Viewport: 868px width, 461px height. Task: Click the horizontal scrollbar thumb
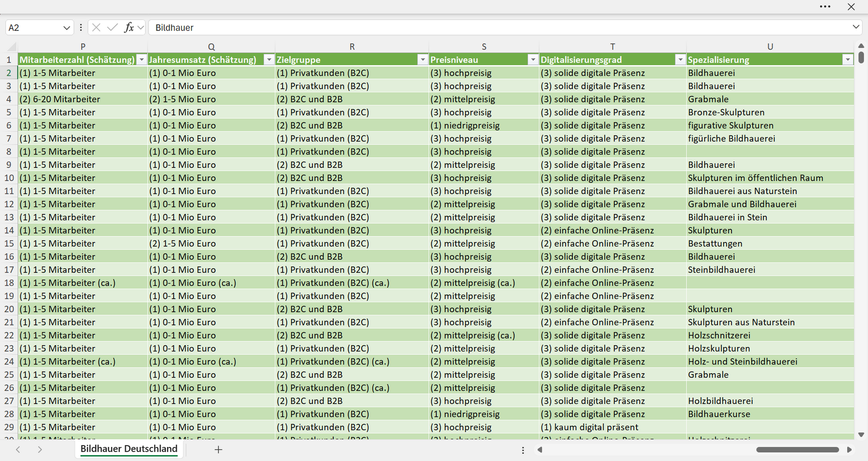point(798,450)
